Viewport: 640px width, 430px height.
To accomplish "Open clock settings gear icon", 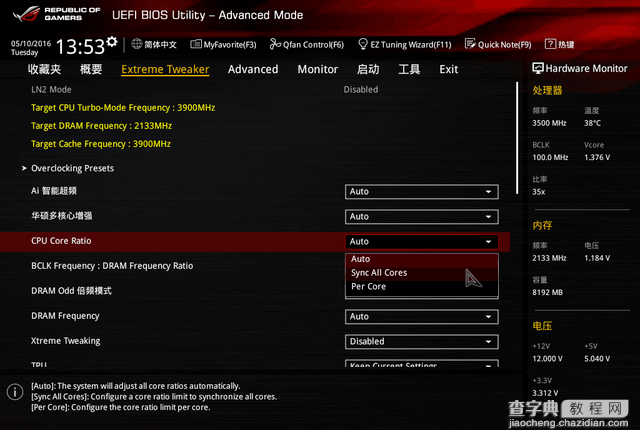I will pos(112,42).
